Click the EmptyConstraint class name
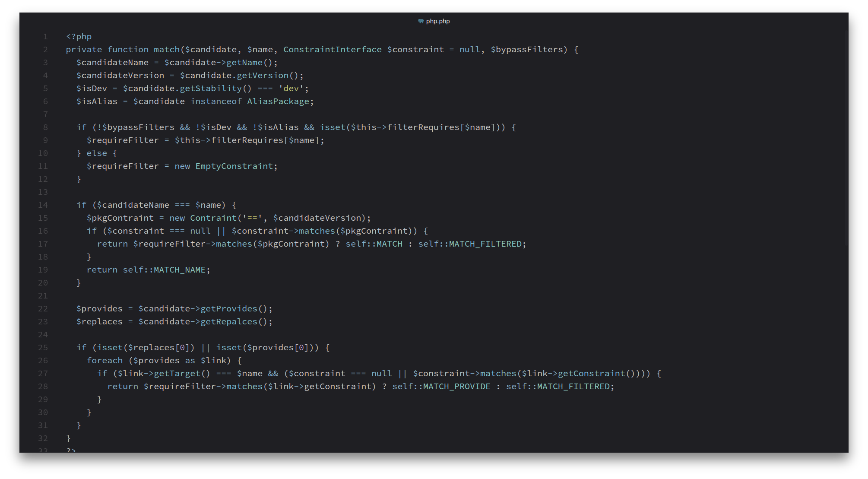The image size is (868, 479). [234, 166]
